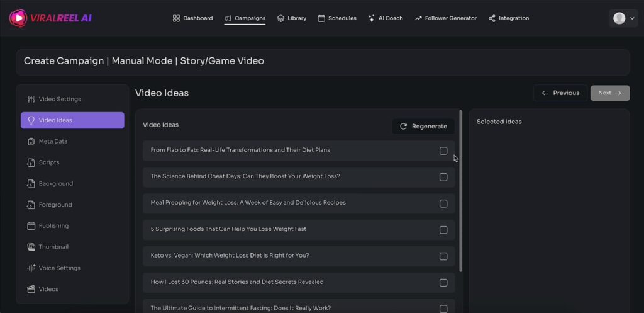The height and width of the screenshot is (313, 644).
Task: Select the Foreground sidebar step
Action: 72,205
